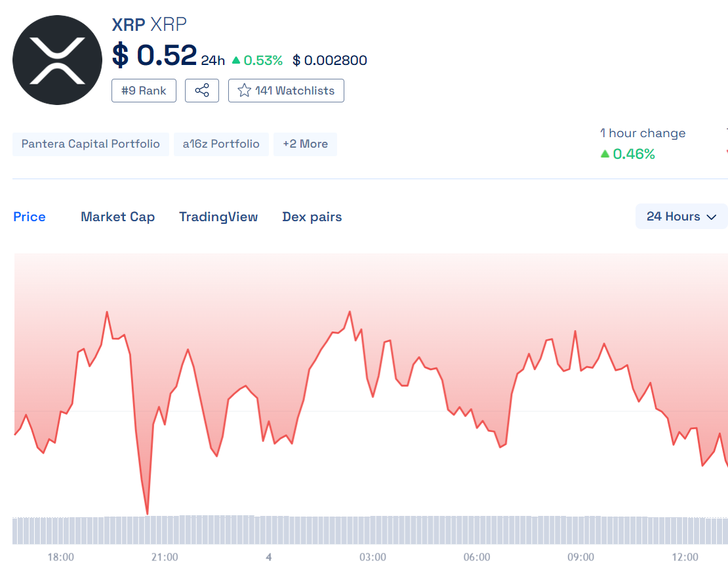Image resolution: width=728 pixels, height=573 pixels.
Task: Click the $ 0.52 price value
Action: coord(155,55)
